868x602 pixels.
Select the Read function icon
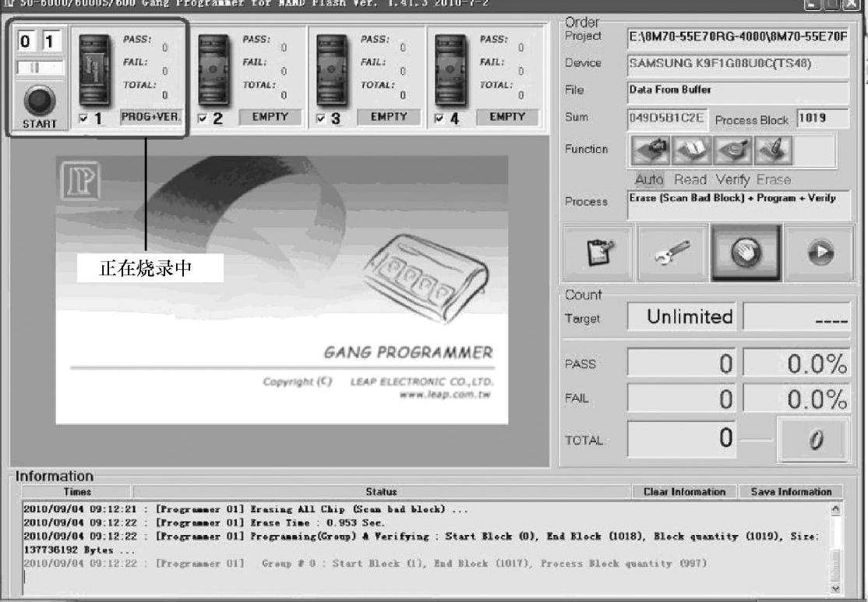pyautogui.click(x=691, y=150)
